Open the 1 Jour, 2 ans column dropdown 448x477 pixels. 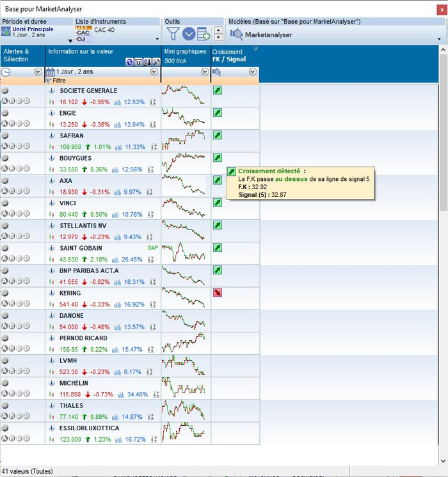[154, 72]
